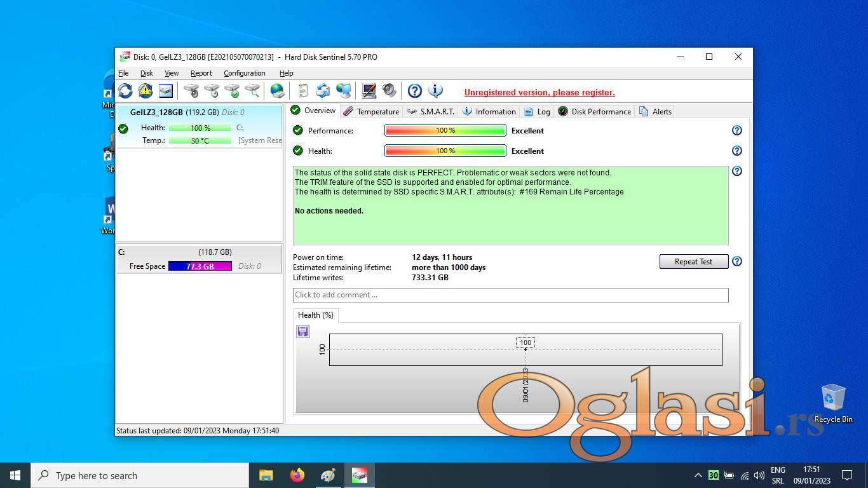Click the 'Unregistered version, please register' link

click(539, 92)
